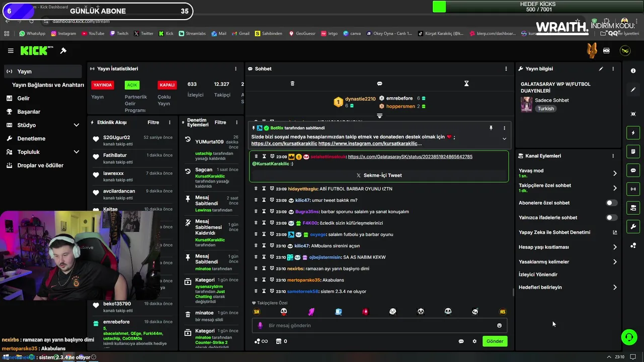Screen dimensions: 644x362
Task: Click the Gönder send button
Action: pos(495,341)
